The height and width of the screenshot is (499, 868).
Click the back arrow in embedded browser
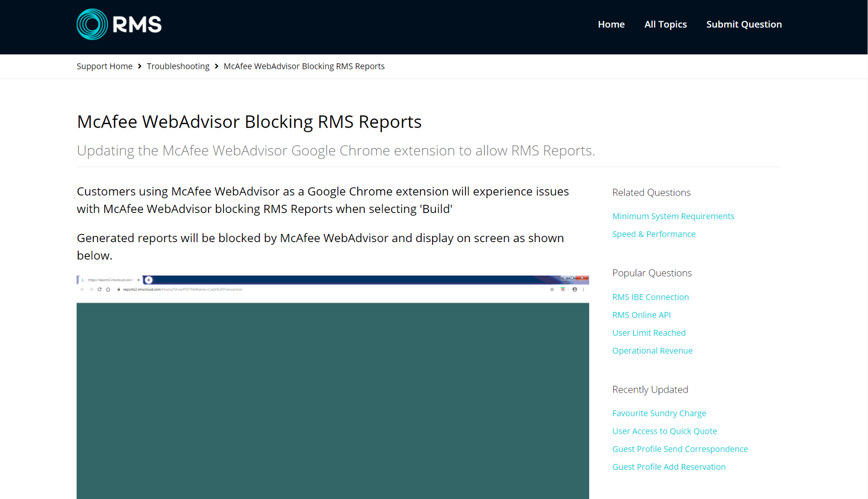82,289
